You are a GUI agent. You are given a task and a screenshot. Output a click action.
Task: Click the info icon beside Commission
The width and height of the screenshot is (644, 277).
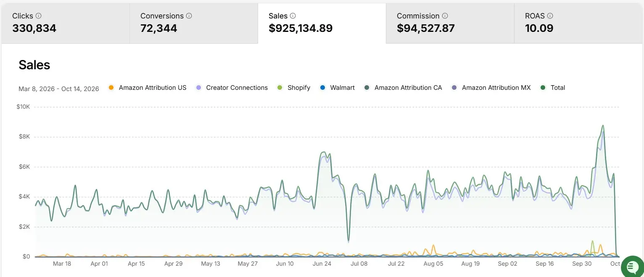445,16
